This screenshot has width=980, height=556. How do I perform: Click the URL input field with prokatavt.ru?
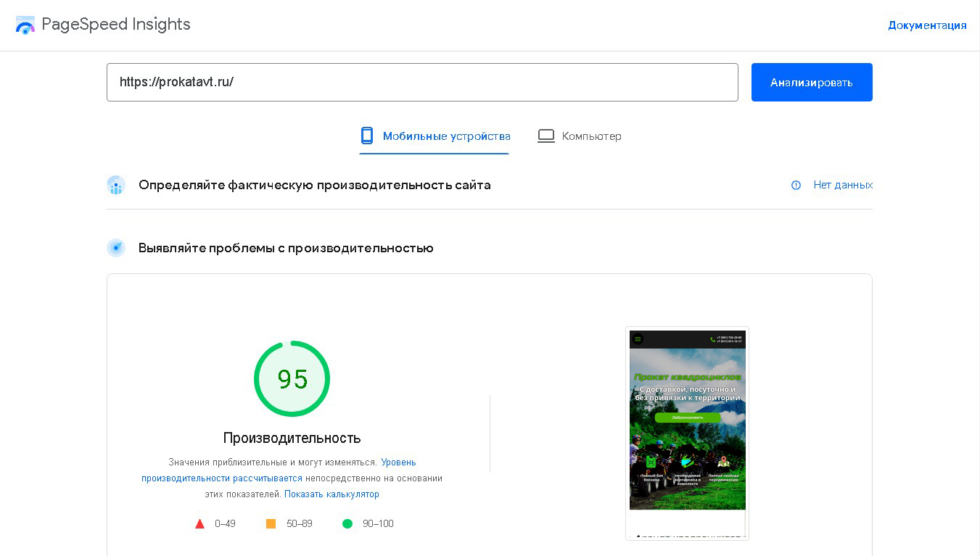tap(423, 82)
